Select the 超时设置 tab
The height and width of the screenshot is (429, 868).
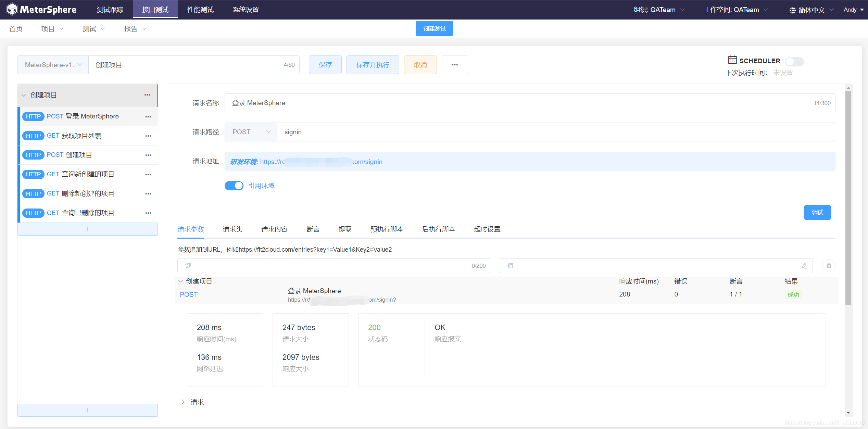[x=487, y=229]
